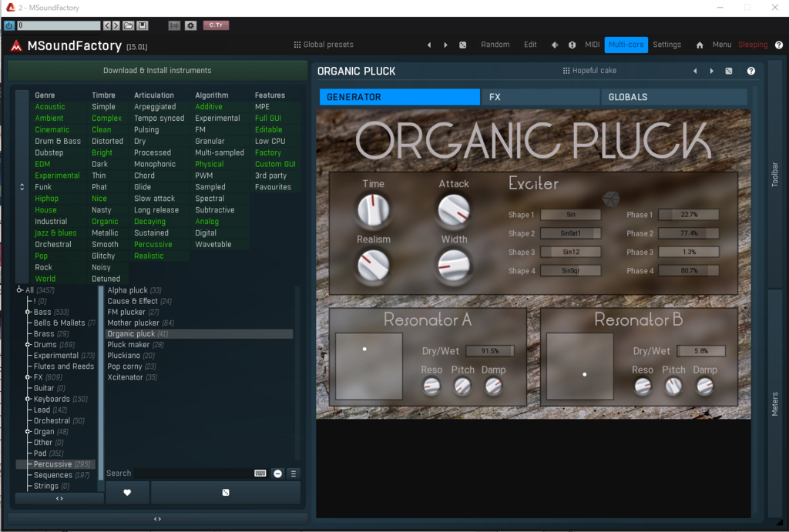Load previous global preset arrow

[428, 45]
